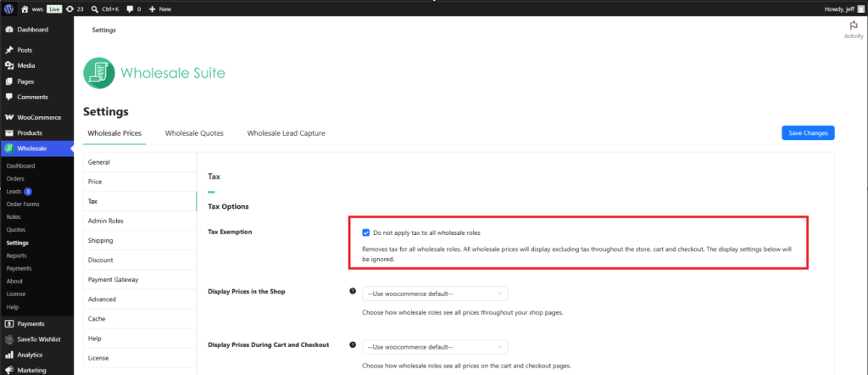Select Admin Roles settings section
The height and width of the screenshot is (375, 868).
(x=140, y=221)
